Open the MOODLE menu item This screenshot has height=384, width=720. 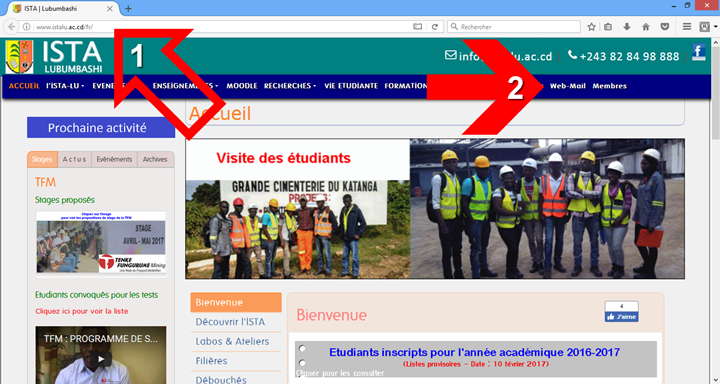coord(242,86)
